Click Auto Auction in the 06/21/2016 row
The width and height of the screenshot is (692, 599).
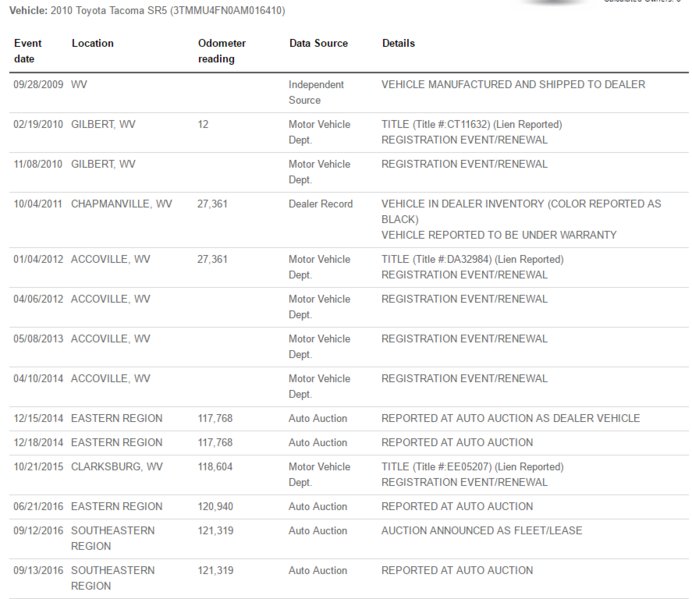click(318, 506)
